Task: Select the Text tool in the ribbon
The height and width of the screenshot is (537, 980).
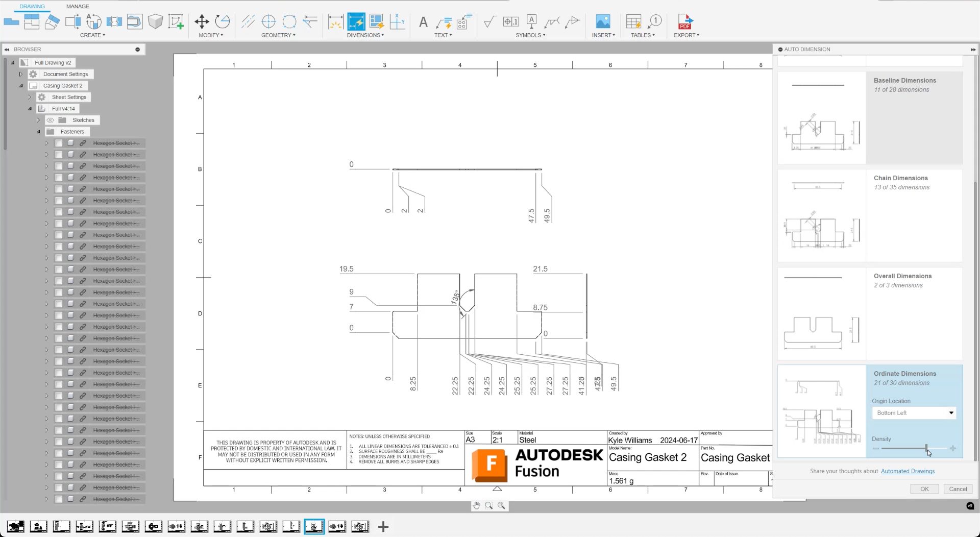Action: pyautogui.click(x=423, y=23)
